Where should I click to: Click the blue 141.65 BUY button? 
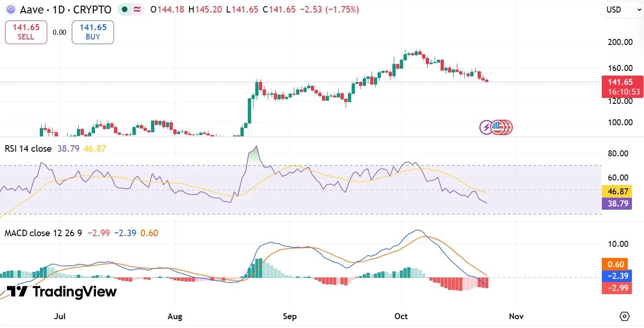click(x=93, y=32)
